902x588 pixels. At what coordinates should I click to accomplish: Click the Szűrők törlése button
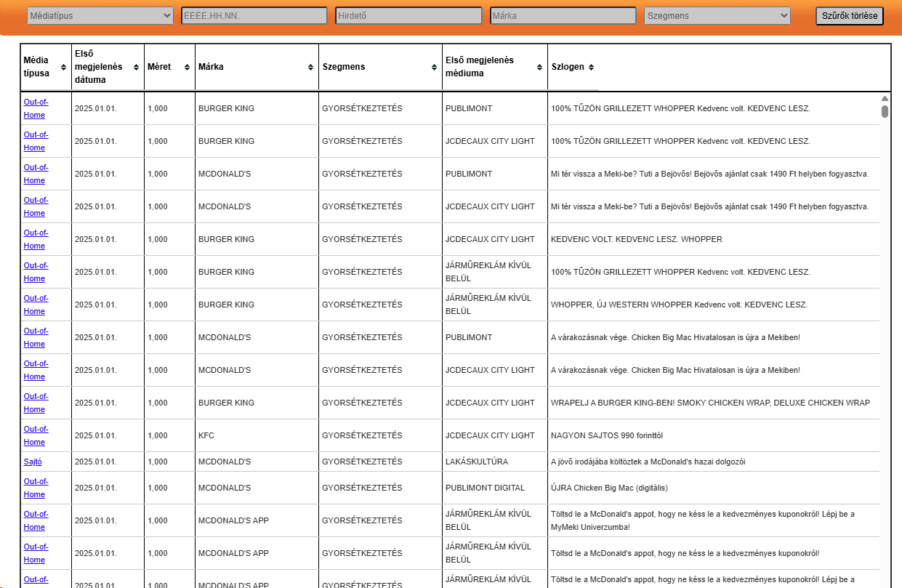(850, 16)
